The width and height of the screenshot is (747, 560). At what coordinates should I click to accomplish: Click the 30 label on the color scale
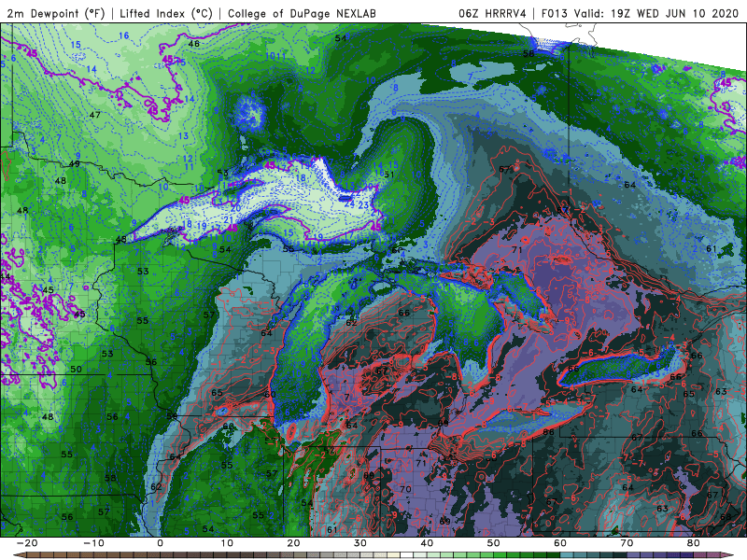click(360, 543)
